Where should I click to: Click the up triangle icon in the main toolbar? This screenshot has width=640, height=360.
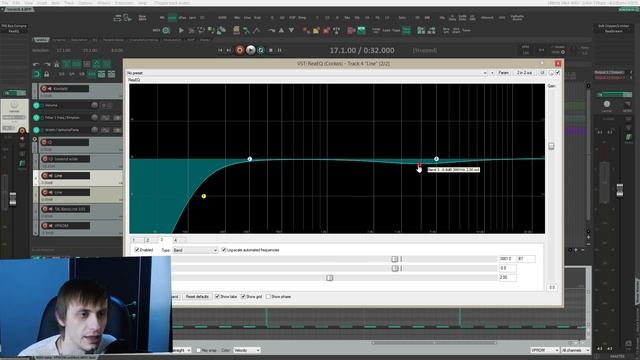tap(281, 30)
